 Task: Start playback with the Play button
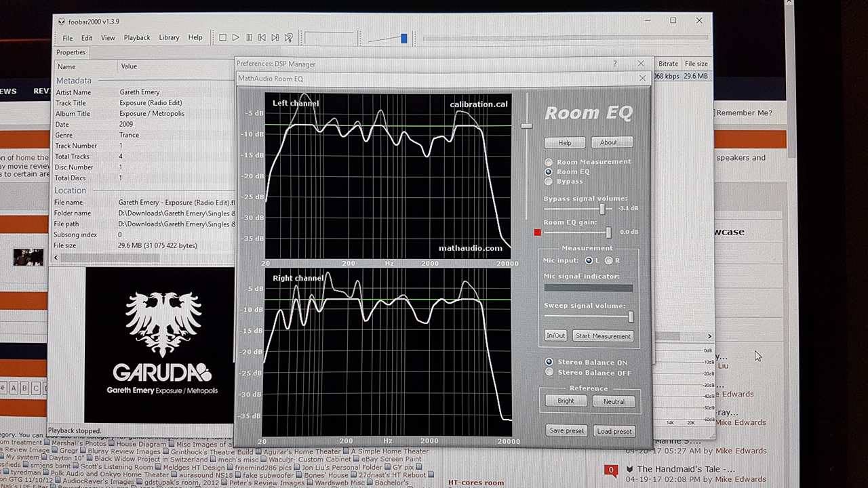click(x=235, y=38)
